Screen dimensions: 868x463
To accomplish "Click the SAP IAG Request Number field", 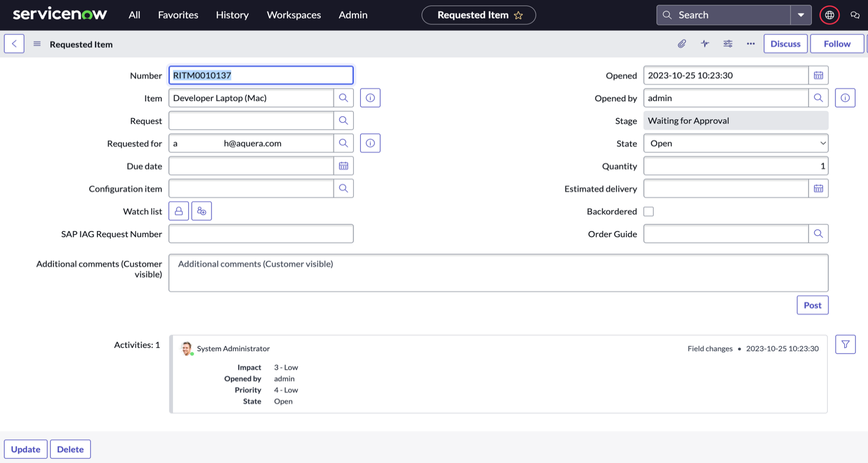I will click(261, 234).
